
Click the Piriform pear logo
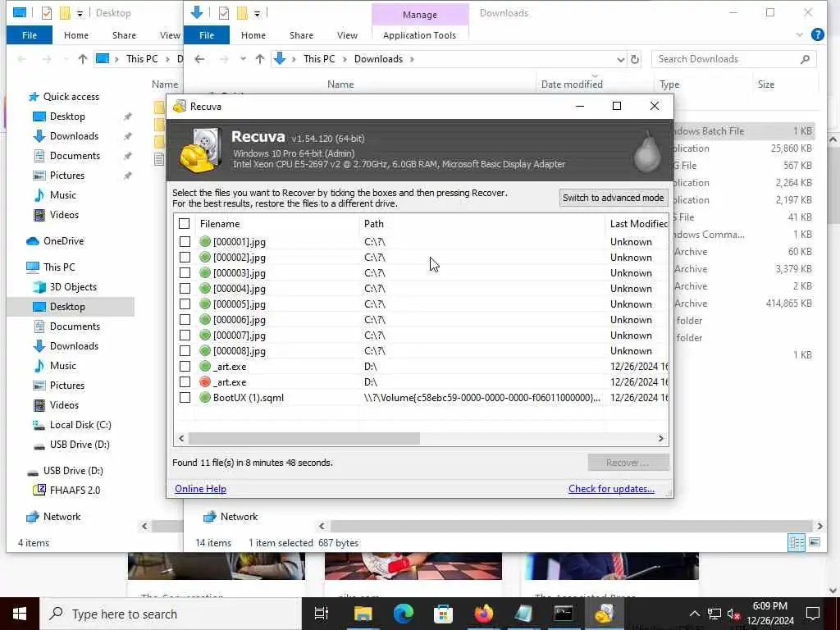coord(646,152)
